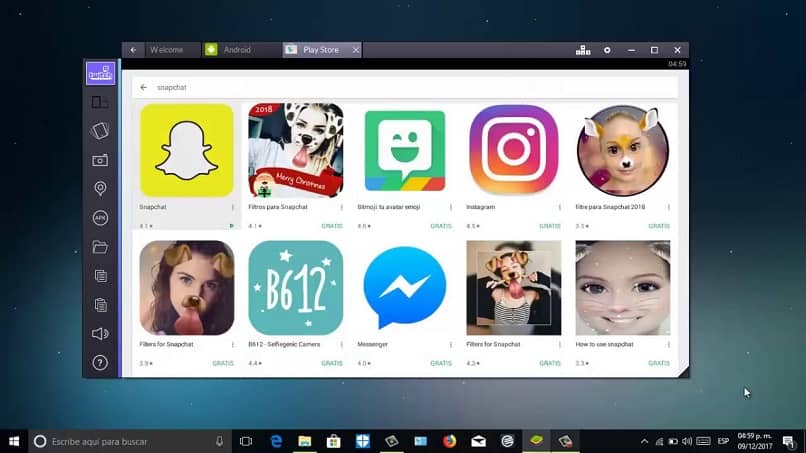Open Microsoft Store from the taskbar
This screenshot has height=453, width=806.
click(334, 441)
